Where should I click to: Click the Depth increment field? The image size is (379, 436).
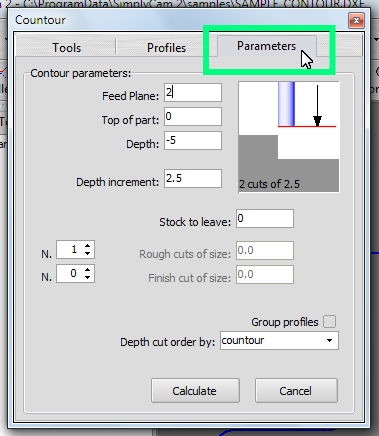tap(193, 178)
